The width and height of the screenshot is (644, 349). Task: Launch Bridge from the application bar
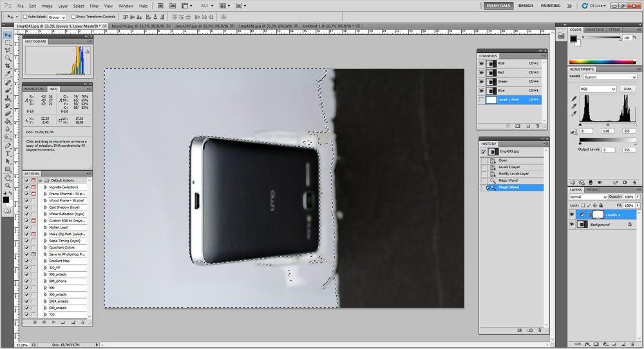coord(160,6)
